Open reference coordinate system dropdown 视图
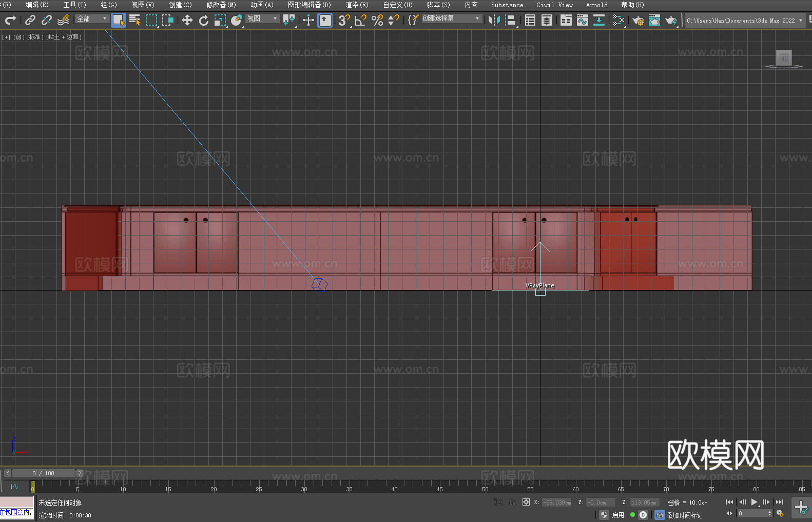The width and height of the screenshot is (812, 522). pos(262,18)
